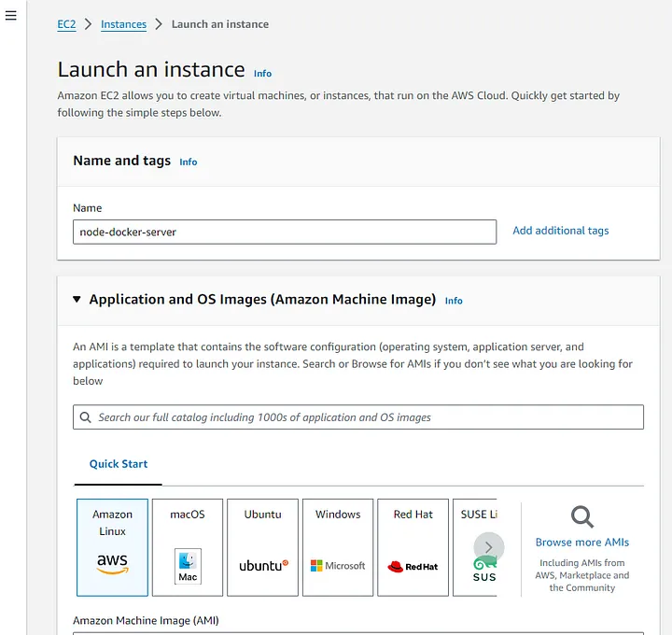The width and height of the screenshot is (672, 635).
Task: Focus the instance Name input field
Action: (285, 232)
